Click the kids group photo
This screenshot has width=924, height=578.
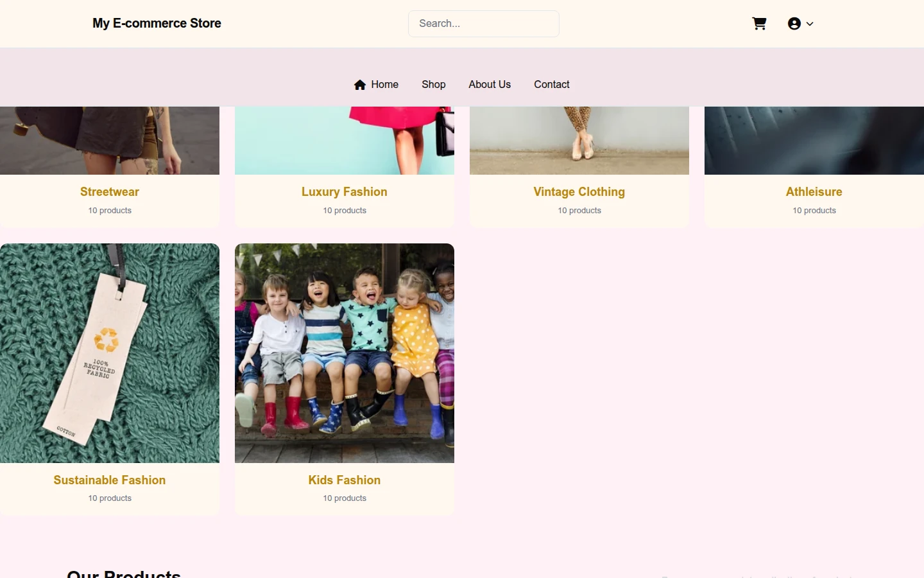[x=345, y=353]
